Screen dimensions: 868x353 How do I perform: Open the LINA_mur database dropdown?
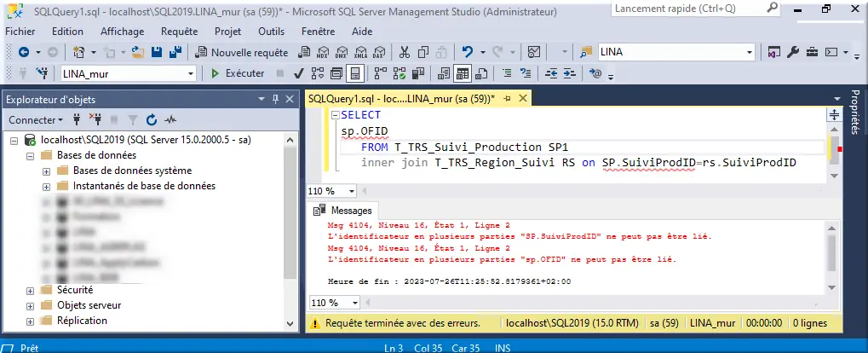[191, 73]
